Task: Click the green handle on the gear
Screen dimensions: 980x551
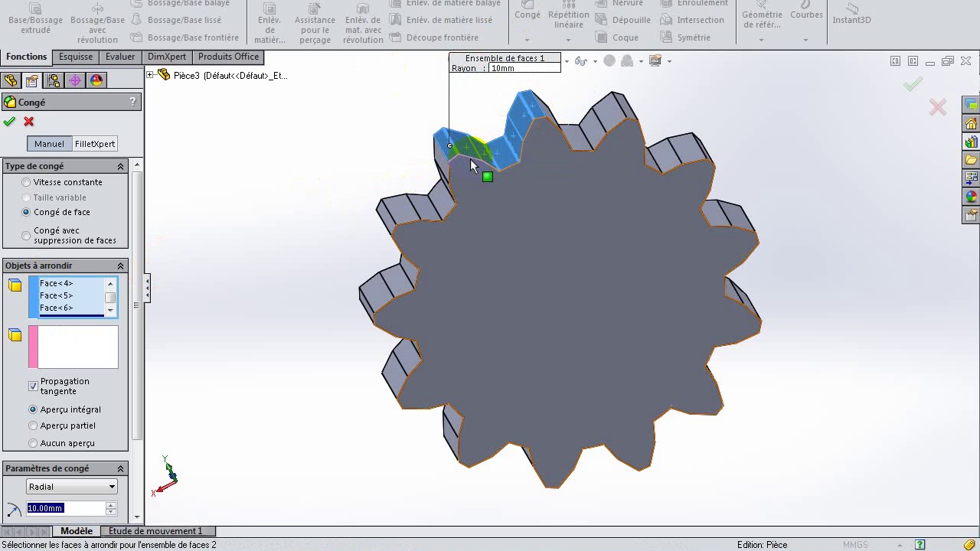Action: click(x=488, y=177)
